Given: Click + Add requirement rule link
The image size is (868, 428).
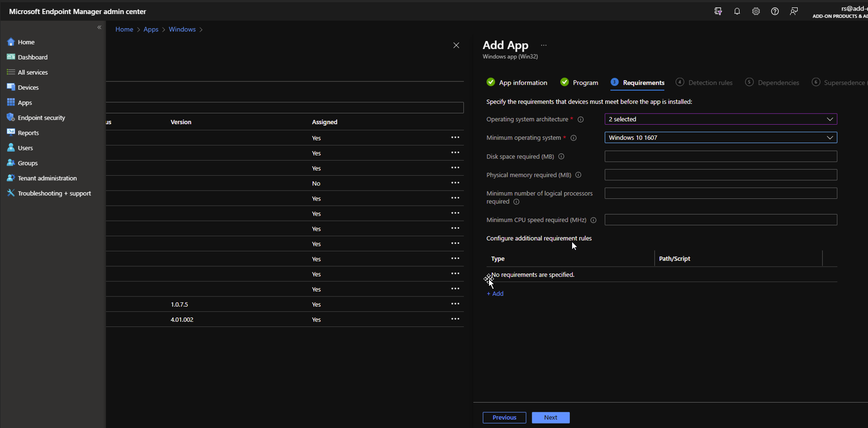Looking at the screenshot, I should [x=495, y=294].
